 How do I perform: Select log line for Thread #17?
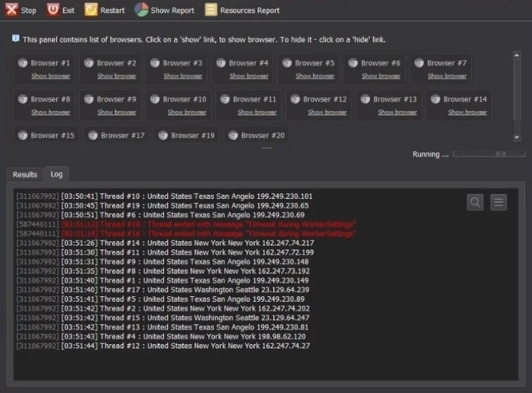click(x=163, y=290)
